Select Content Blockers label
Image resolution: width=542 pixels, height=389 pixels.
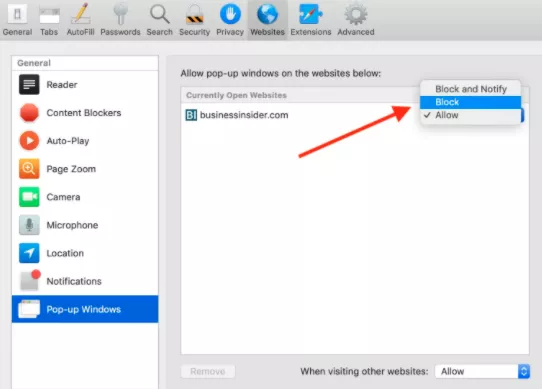click(84, 113)
